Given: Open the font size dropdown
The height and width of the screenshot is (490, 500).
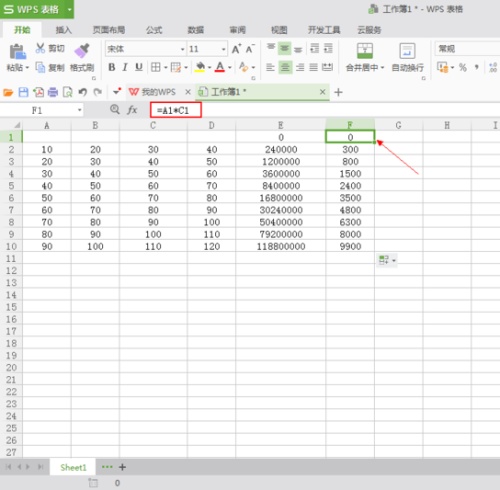Looking at the screenshot, I should pyautogui.click(x=223, y=49).
